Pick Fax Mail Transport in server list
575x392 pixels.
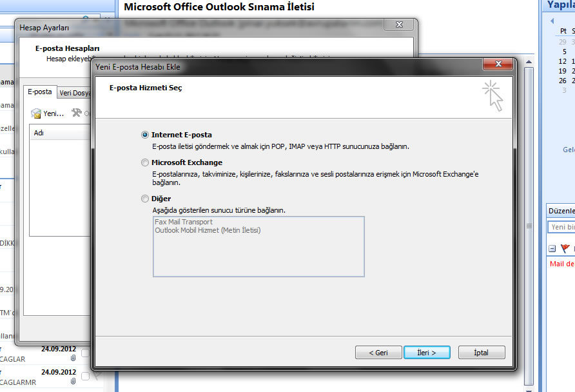point(184,222)
